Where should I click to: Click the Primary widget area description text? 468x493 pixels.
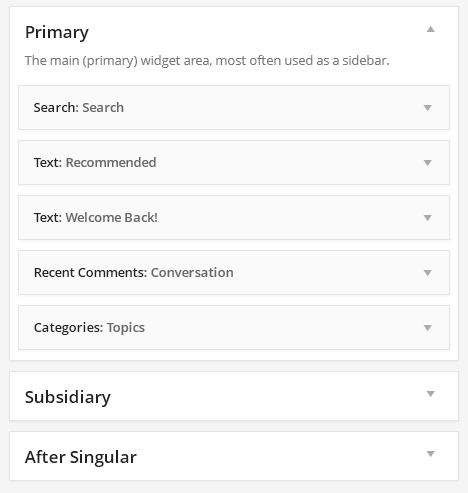[x=207, y=61]
